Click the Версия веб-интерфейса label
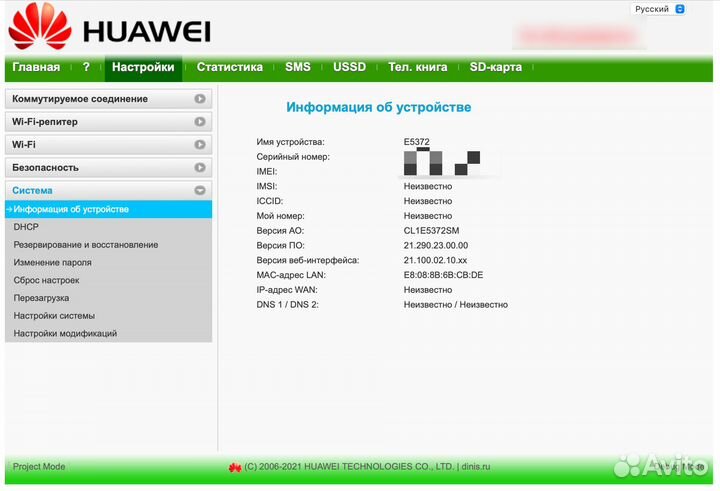720x491 pixels. pyautogui.click(x=308, y=260)
